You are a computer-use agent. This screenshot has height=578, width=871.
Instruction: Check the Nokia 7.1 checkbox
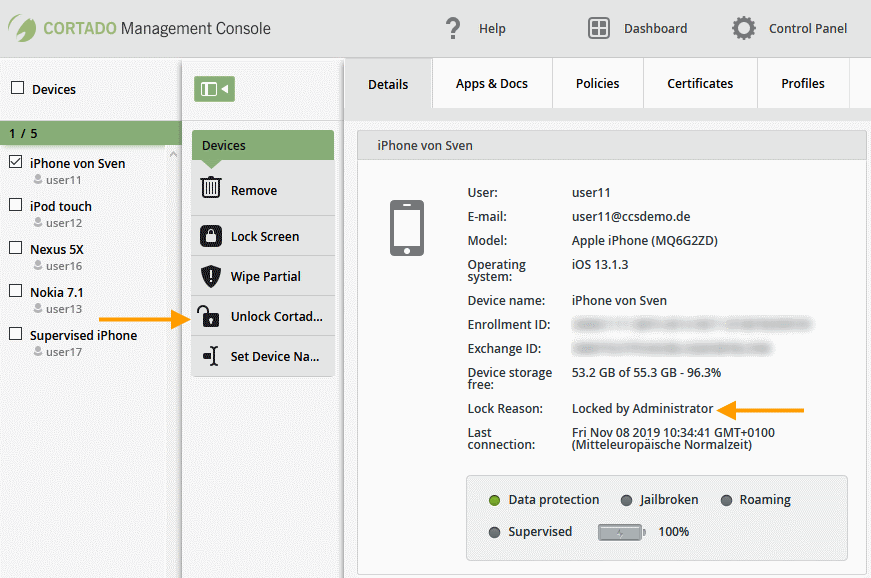pyautogui.click(x=16, y=291)
